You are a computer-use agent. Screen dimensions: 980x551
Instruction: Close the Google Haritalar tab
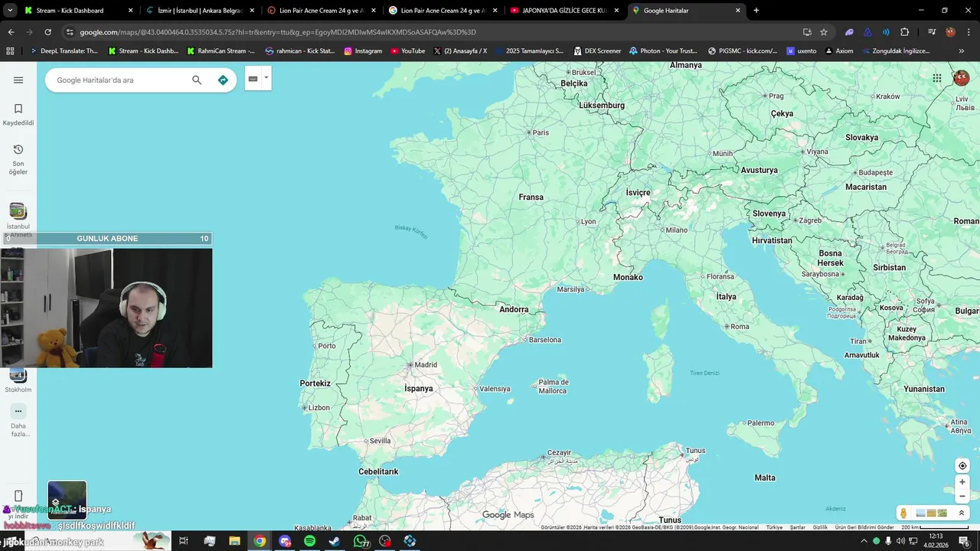coord(738,11)
